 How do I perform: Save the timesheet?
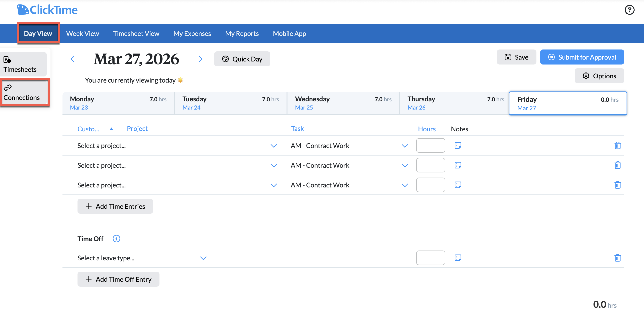point(516,57)
